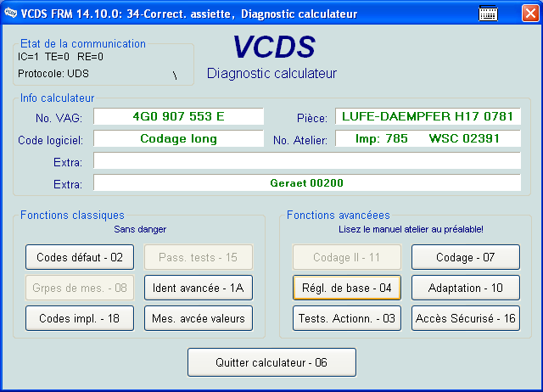Click the Pièce field LUFE-DAEMPFER H17 0781
This screenshot has height=392, width=543.
(x=428, y=116)
